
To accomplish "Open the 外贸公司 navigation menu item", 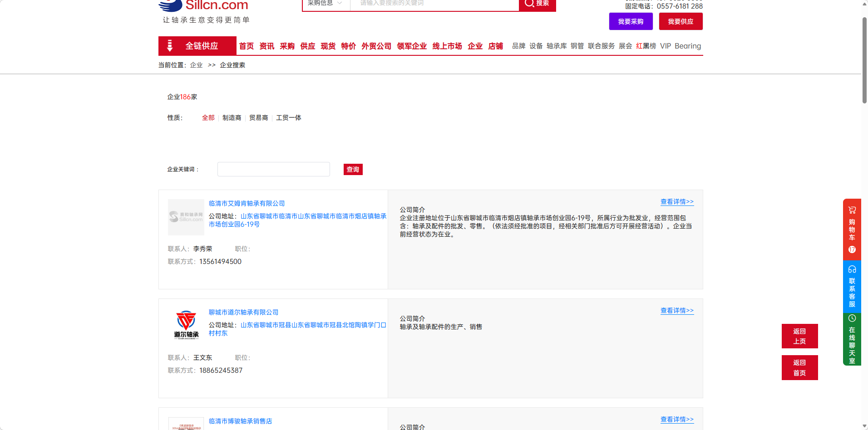I will 376,46.
